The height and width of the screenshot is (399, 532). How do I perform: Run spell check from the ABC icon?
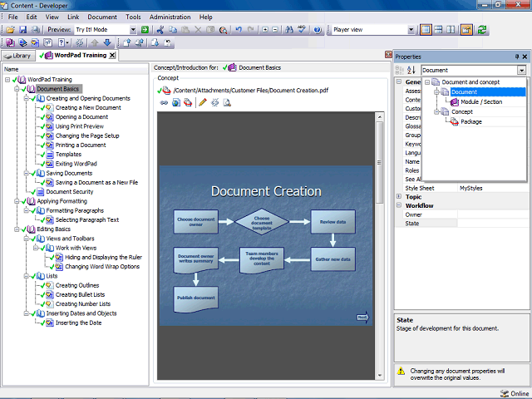[302, 30]
